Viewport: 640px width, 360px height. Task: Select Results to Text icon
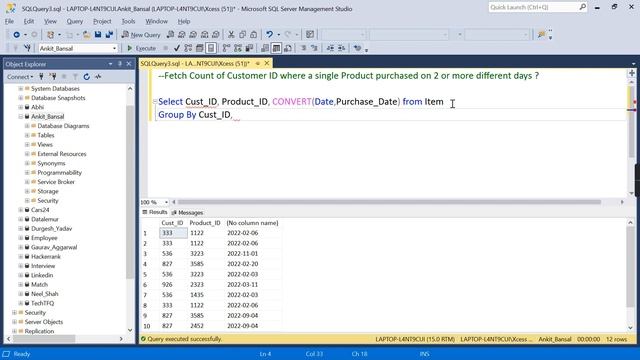click(265, 48)
